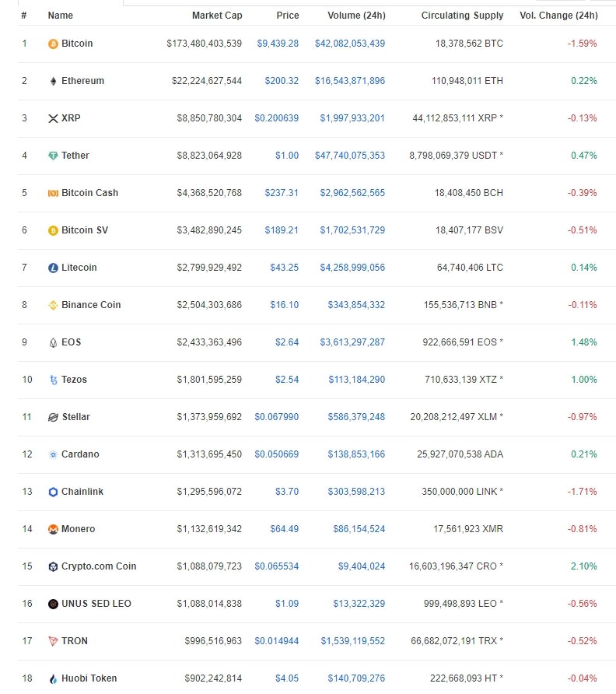Click Tezos price $2.54 link
Image resolution: width=616 pixels, height=694 pixels.
tap(285, 380)
